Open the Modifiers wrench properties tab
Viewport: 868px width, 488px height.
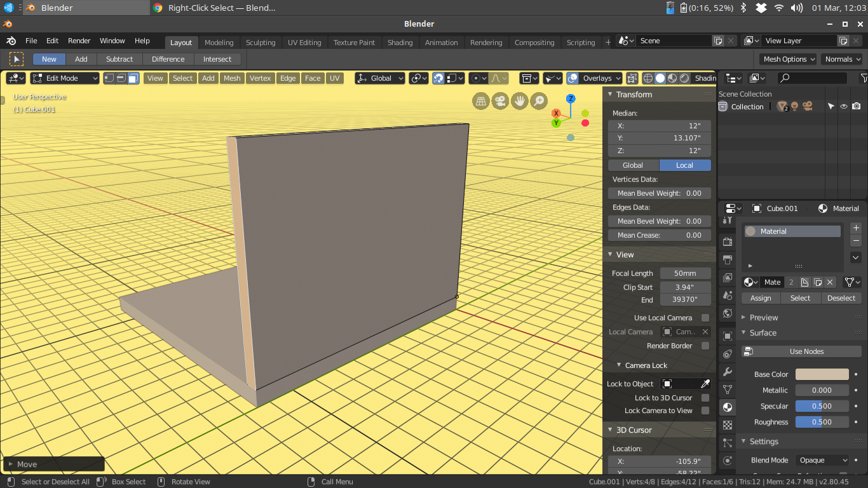point(728,372)
